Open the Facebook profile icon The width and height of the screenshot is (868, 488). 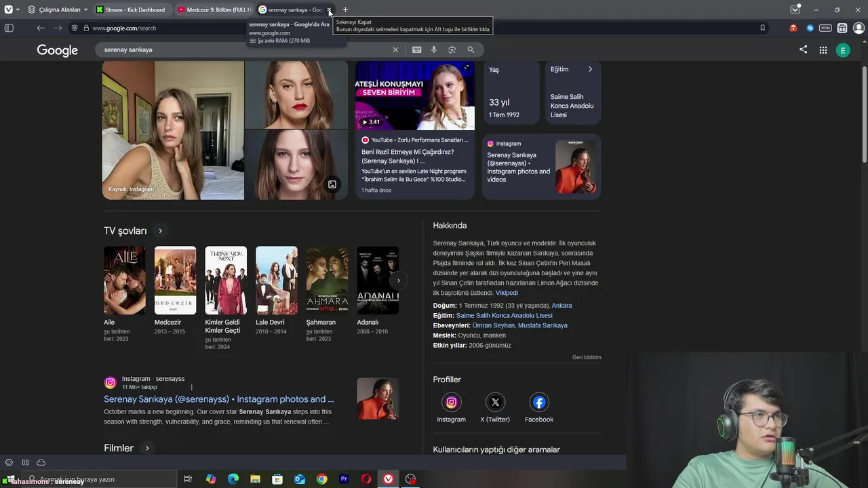(x=539, y=403)
